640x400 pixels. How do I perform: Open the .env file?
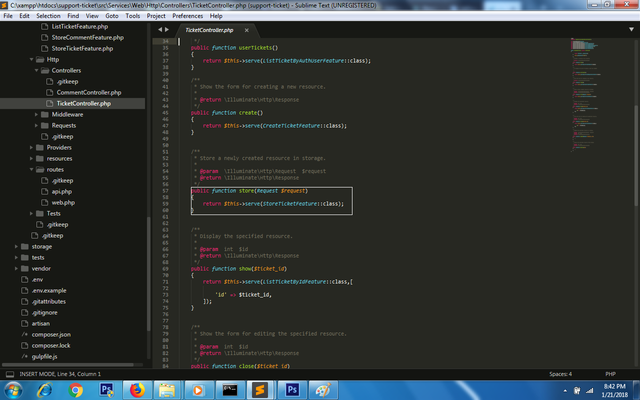[37, 280]
